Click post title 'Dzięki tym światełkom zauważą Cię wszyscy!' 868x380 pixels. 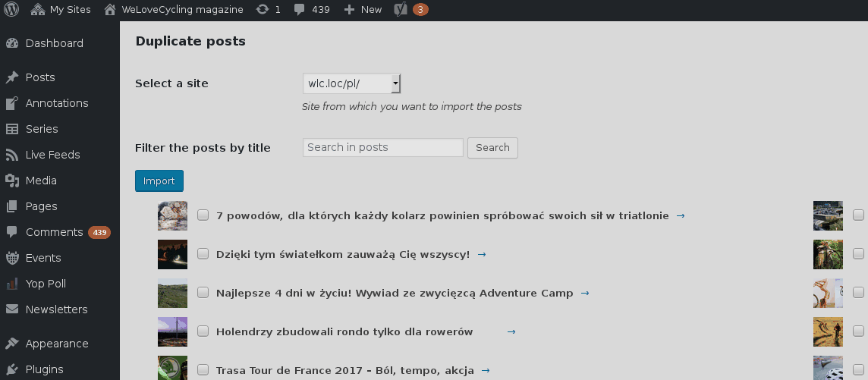coord(343,254)
